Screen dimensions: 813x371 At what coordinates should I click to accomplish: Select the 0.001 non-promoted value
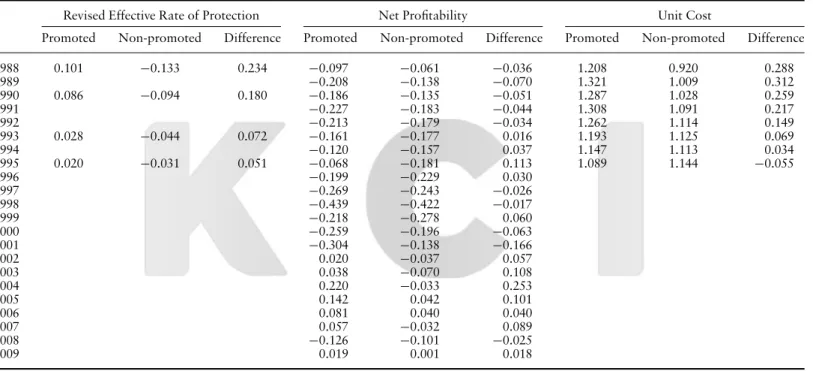tap(424, 354)
